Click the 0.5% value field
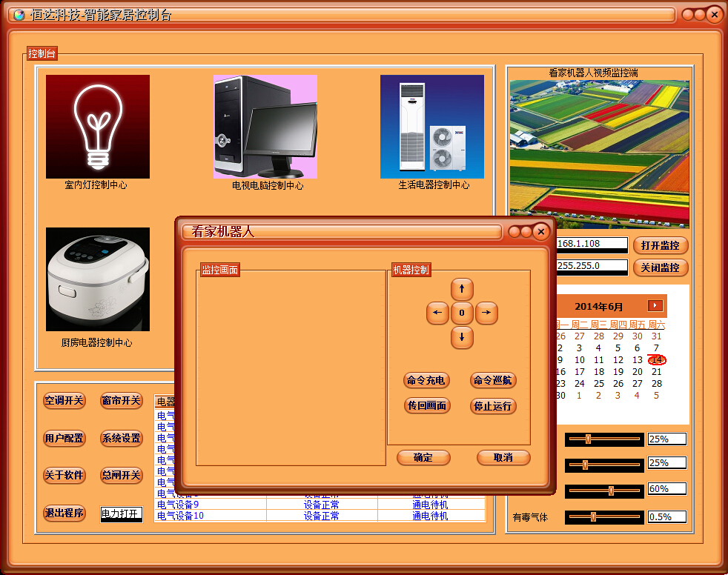The image size is (728, 575). (x=666, y=517)
